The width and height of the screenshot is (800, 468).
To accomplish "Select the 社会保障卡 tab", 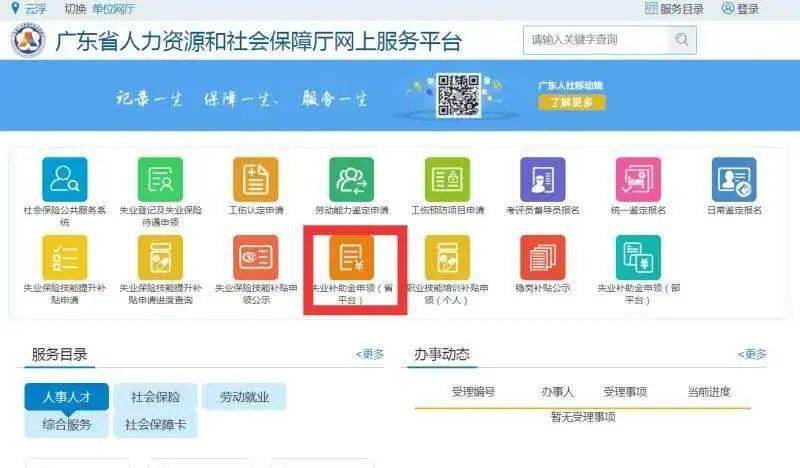I will click(155, 424).
